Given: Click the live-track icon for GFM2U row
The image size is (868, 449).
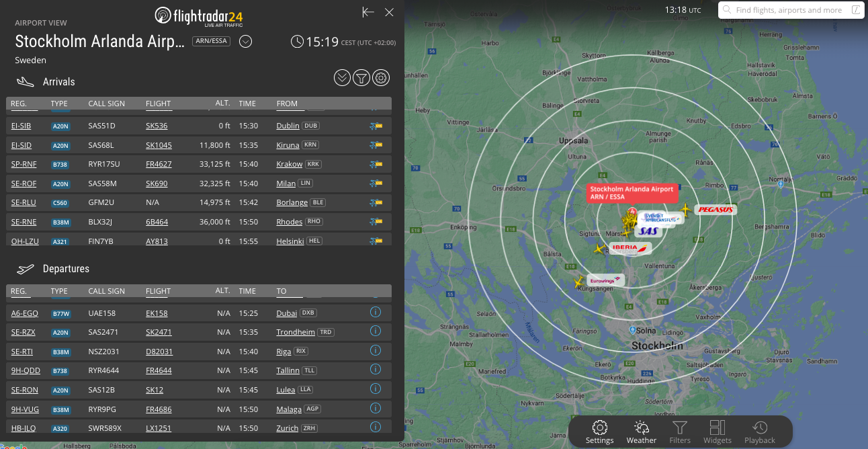Looking at the screenshot, I should pyautogui.click(x=376, y=202).
